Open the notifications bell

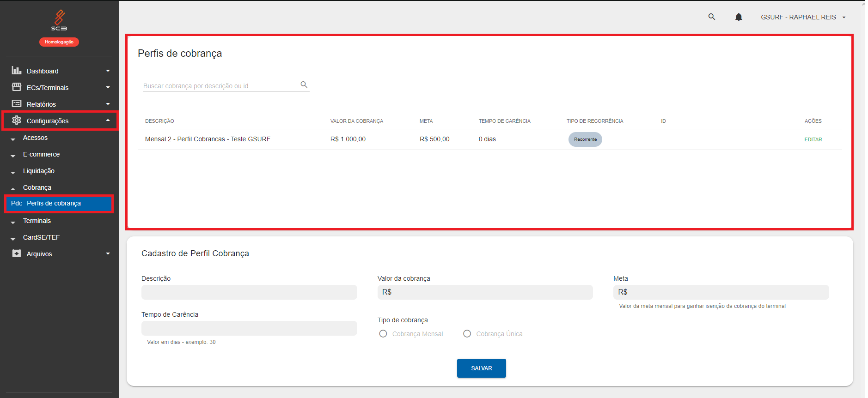coord(739,17)
